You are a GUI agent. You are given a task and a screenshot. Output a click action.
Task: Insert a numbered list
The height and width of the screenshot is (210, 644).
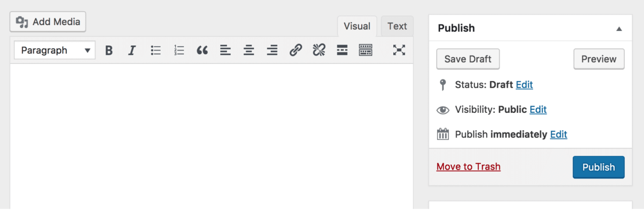(x=179, y=50)
